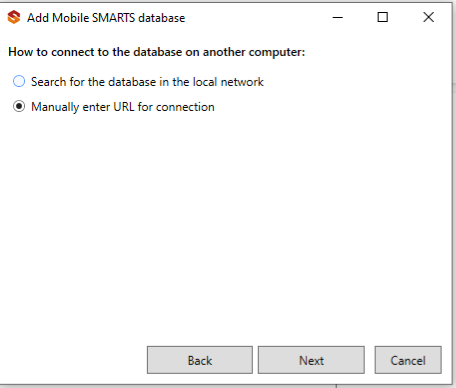Click the 'How to connect to the database' heading

point(157,52)
